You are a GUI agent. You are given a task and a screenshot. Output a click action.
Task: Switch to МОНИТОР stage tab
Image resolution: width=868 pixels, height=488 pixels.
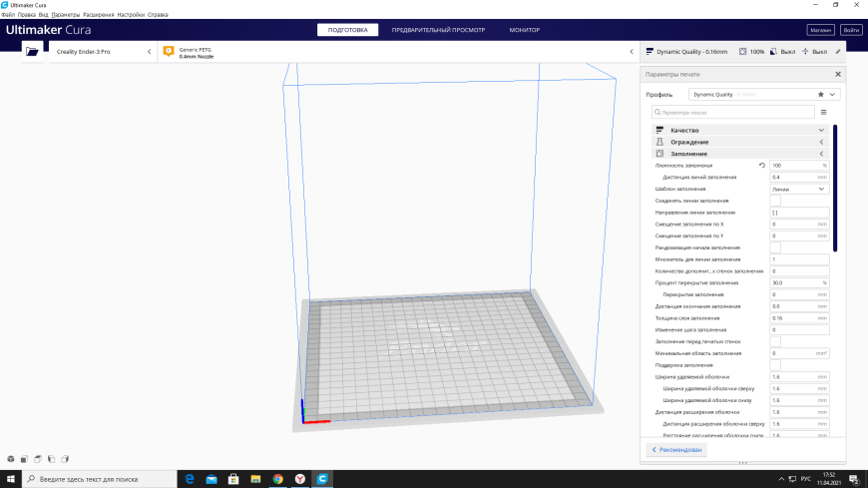[x=524, y=30]
